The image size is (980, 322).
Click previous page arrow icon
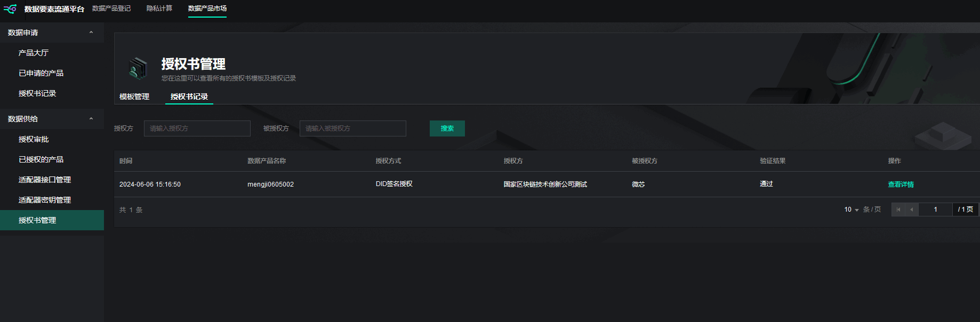pos(912,210)
